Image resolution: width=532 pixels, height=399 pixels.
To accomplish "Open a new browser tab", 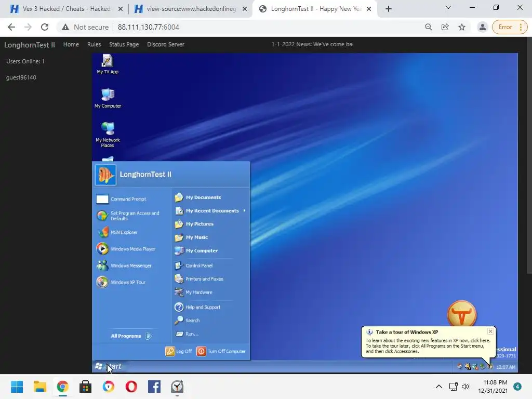I will click(389, 9).
